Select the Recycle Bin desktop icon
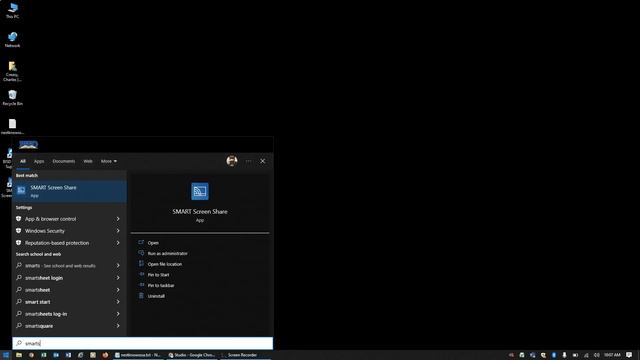Screen dimensions: 640x360 [12, 98]
